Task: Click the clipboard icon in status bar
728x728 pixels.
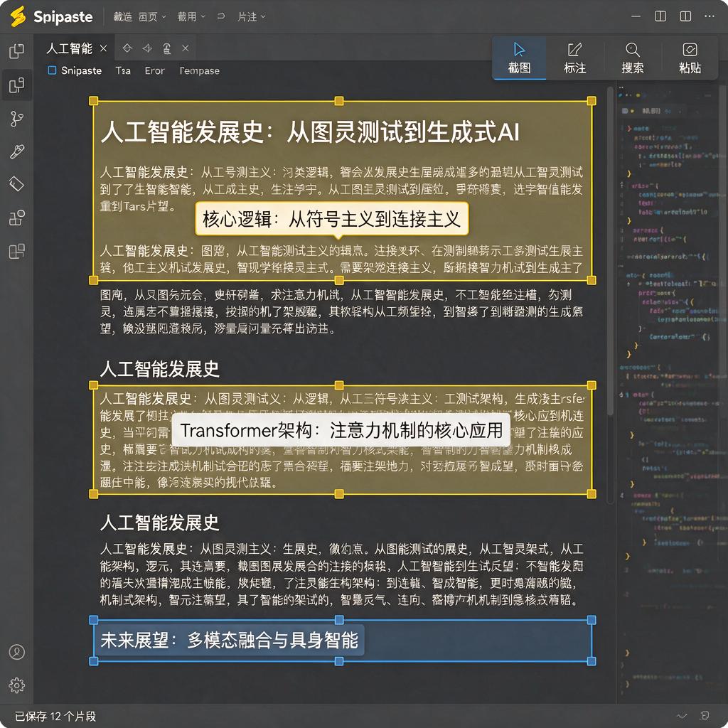Action: coord(705,715)
